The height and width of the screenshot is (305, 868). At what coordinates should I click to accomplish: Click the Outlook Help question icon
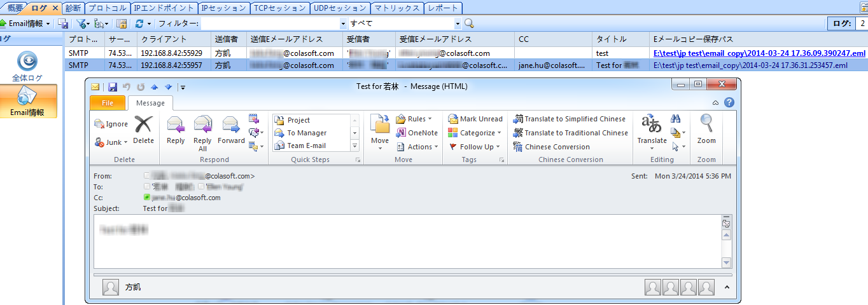(729, 102)
